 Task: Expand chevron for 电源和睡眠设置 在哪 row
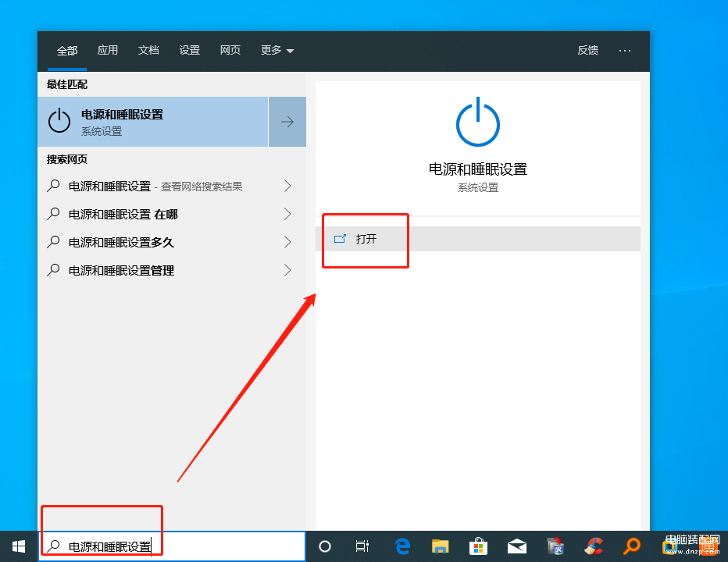pos(288,214)
